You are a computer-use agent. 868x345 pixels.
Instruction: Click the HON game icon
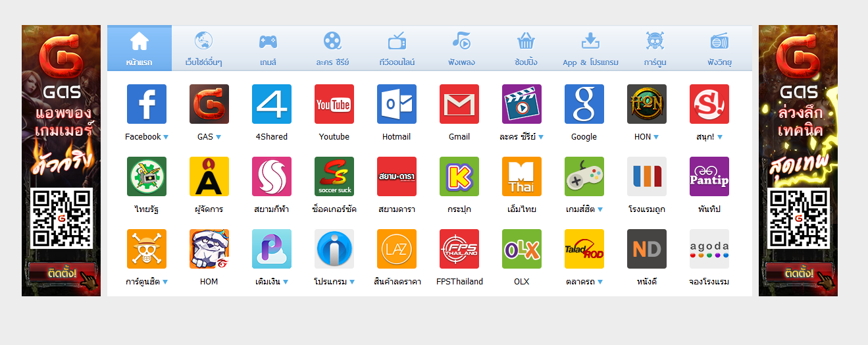point(647,104)
